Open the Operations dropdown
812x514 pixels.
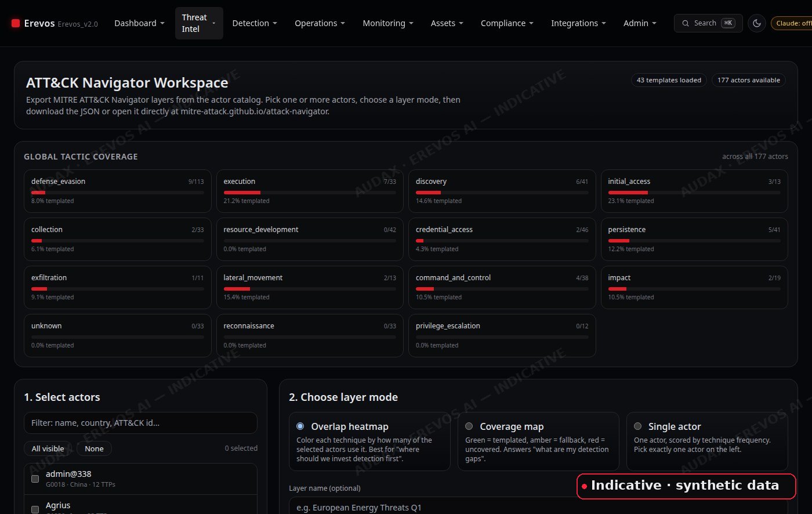(x=320, y=23)
